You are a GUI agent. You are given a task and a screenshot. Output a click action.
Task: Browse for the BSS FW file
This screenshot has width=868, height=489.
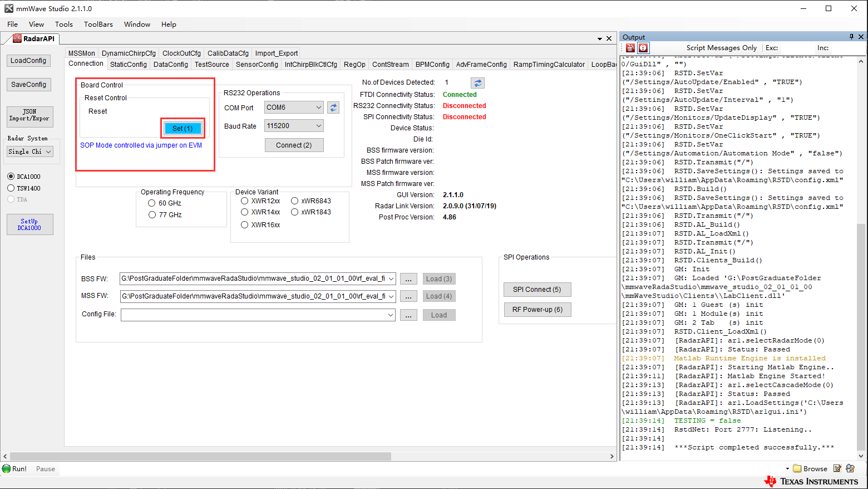[408, 279]
